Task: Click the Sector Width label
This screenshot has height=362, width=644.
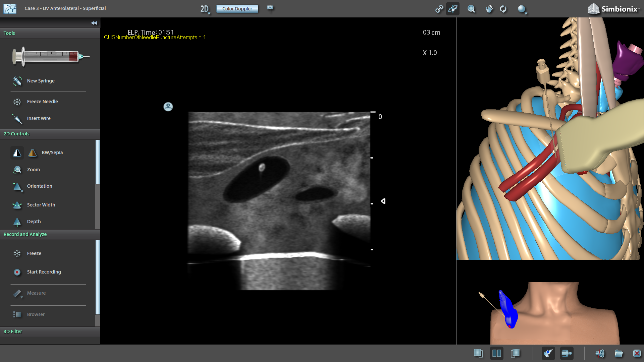Action: click(x=41, y=205)
